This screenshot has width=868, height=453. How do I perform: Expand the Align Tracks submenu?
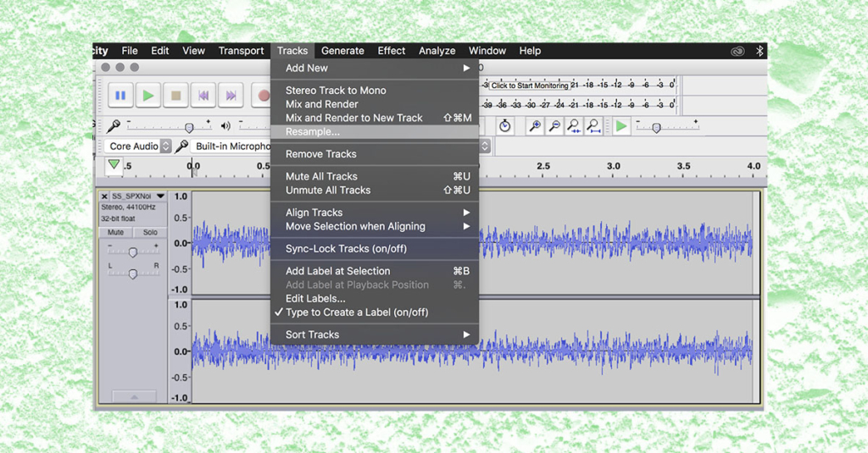[x=375, y=213]
